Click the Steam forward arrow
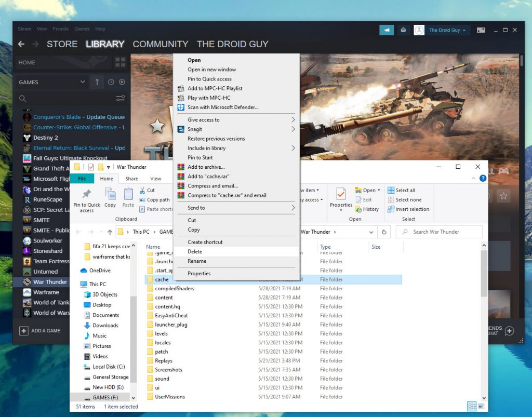Image resolution: width=532 pixels, height=417 pixels. coord(35,44)
